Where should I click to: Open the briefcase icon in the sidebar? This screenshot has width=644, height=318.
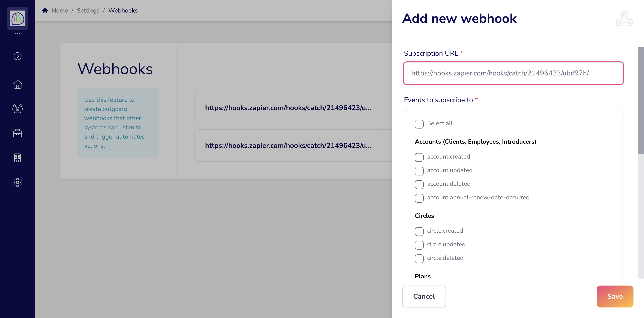pos(18,133)
